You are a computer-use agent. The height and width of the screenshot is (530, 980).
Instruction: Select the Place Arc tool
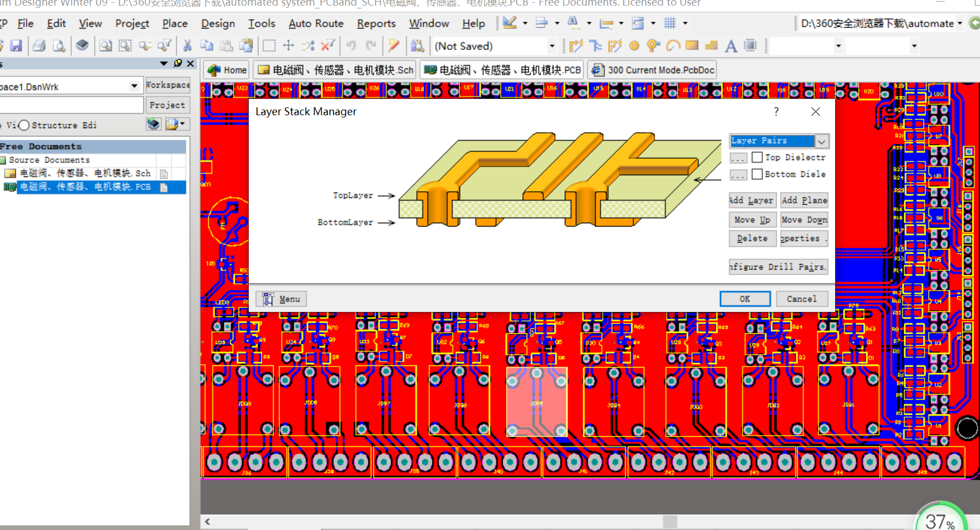(x=673, y=46)
